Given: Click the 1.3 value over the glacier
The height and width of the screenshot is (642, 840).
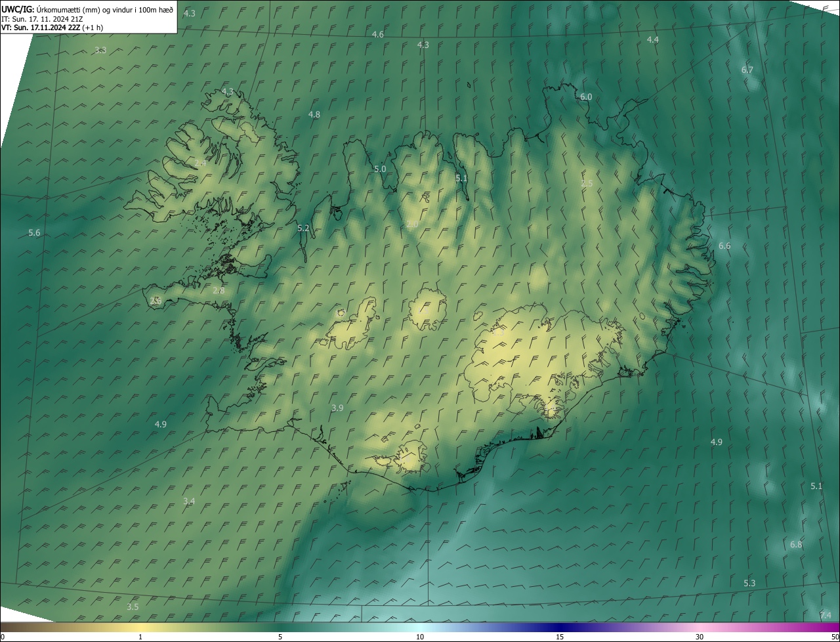Looking at the screenshot, I should pos(498,333).
